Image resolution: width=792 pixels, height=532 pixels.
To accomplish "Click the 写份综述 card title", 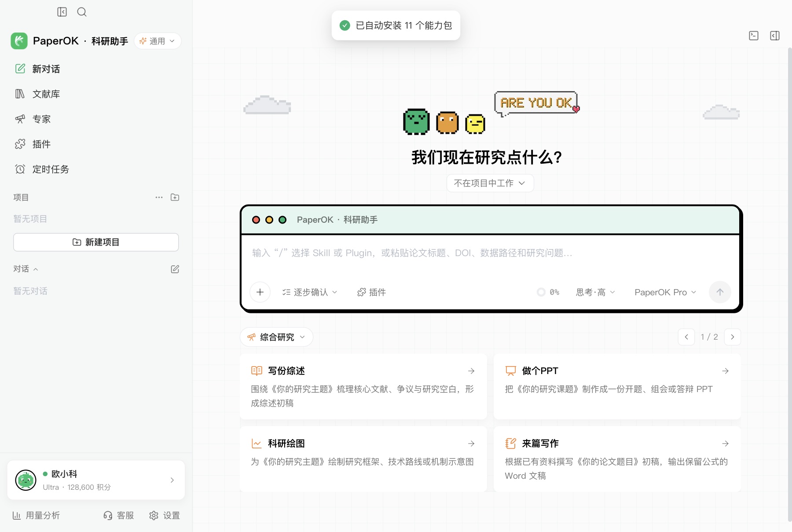I will tap(286, 371).
